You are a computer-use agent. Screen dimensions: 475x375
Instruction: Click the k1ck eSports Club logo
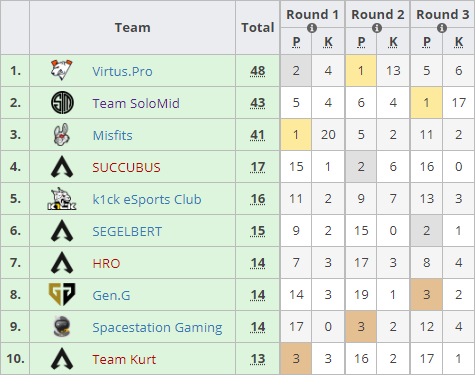tap(62, 199)
